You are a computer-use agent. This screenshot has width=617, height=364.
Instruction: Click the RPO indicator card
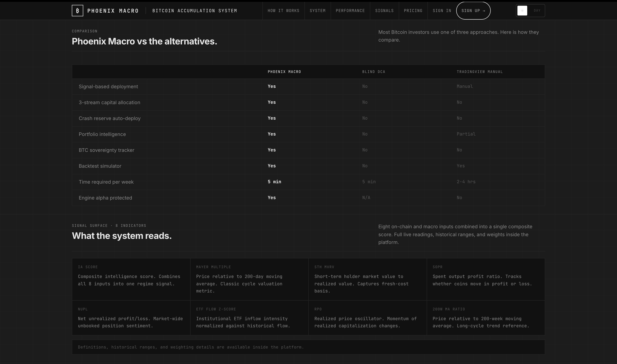click(367, 318)
